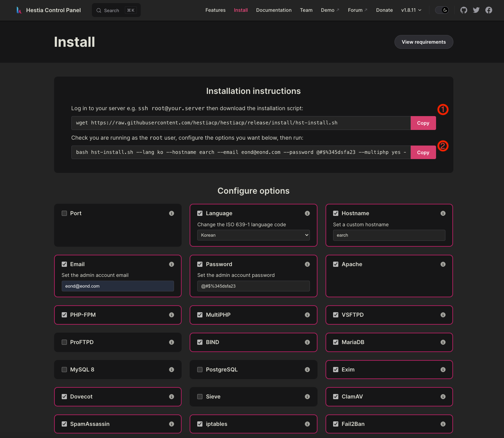This screenshot has width=504, height=438.
Task: Show info for the SpamAssassin option
Action: click(172, 424)
